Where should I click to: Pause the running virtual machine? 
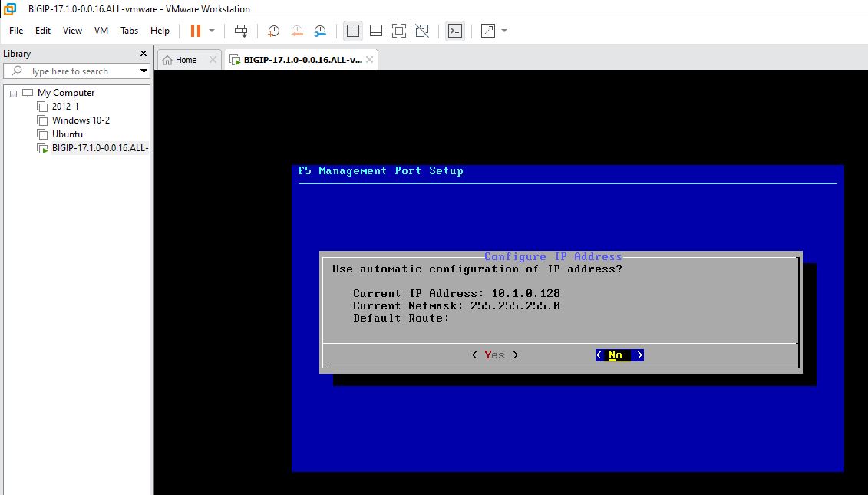pyautogui.click(x=195, y=31)
